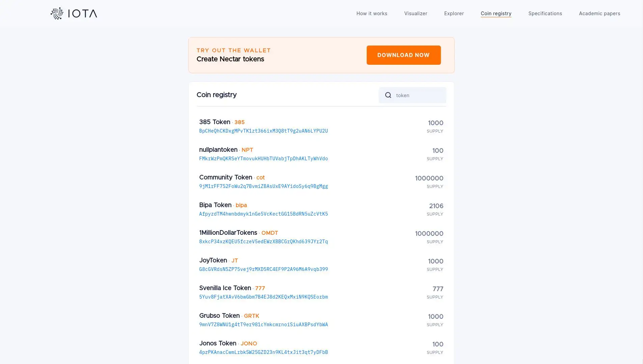The width and height of the screenshot is (643, 364).
Task: Open Svenilla Ice Token address link
Action: tap(263, 297)
